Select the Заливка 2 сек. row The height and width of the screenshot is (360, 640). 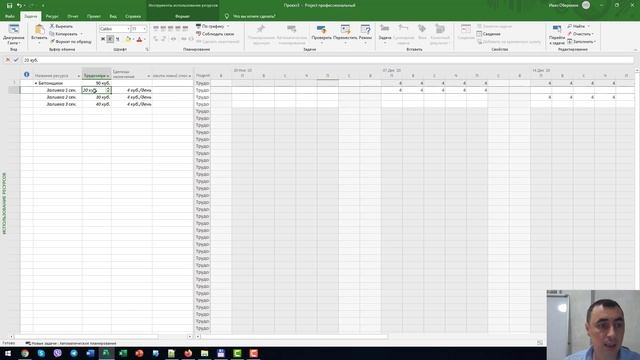61,97
